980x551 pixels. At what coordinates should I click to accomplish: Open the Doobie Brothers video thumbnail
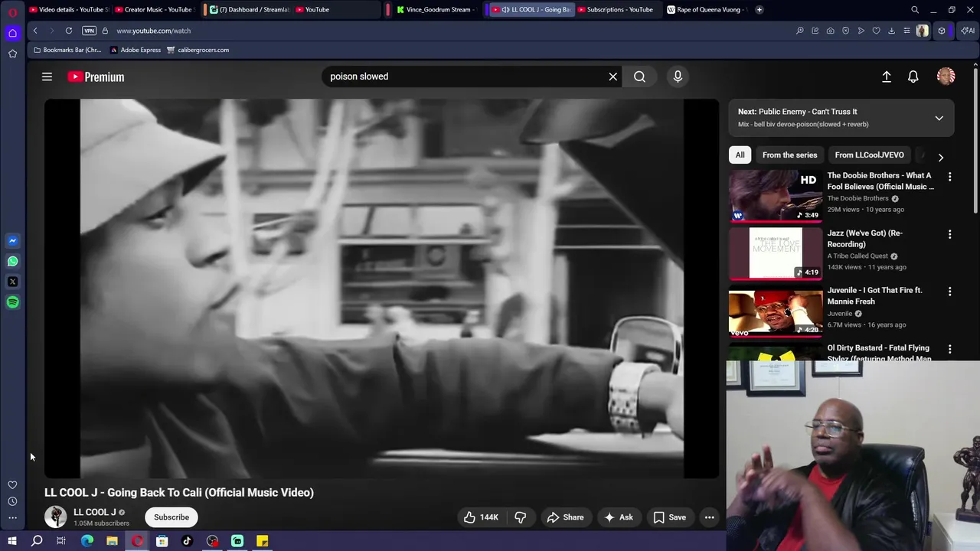point(776,196)
